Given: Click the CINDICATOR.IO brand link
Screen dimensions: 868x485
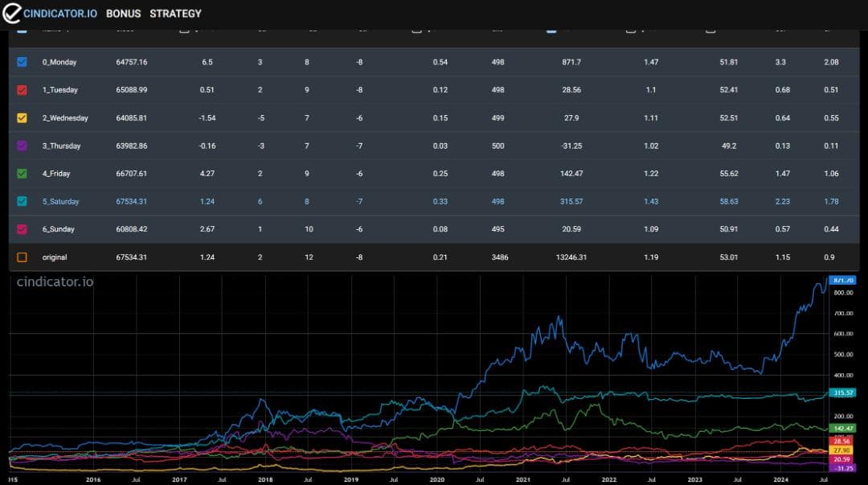Looking at the screenshot, I should click(59, 14).
